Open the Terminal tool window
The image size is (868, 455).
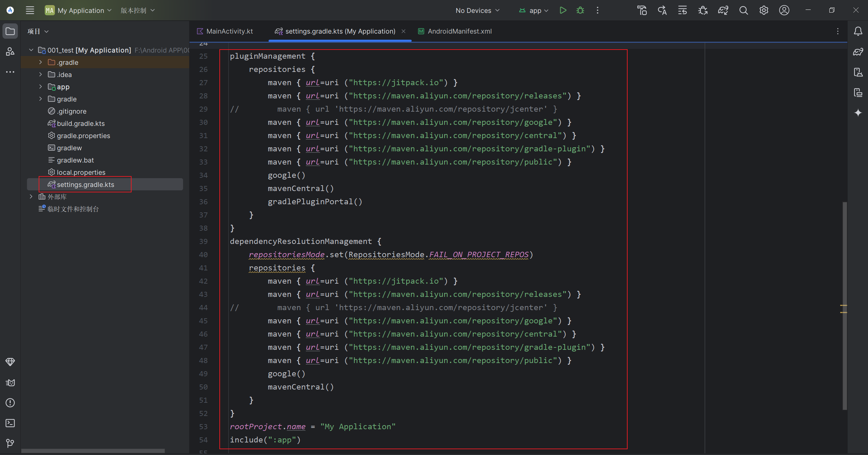tap(10, 423)
